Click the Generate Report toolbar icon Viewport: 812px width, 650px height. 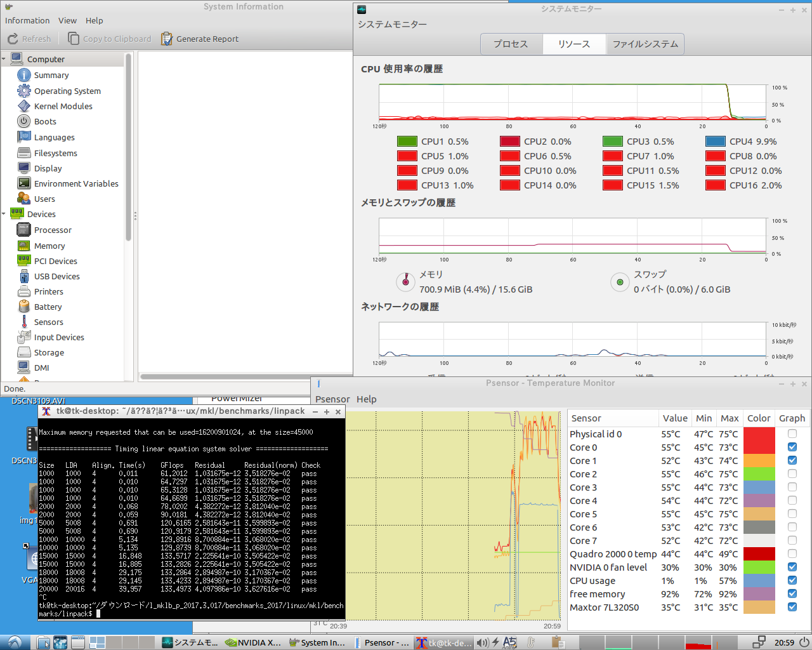[x=167, y=39]
